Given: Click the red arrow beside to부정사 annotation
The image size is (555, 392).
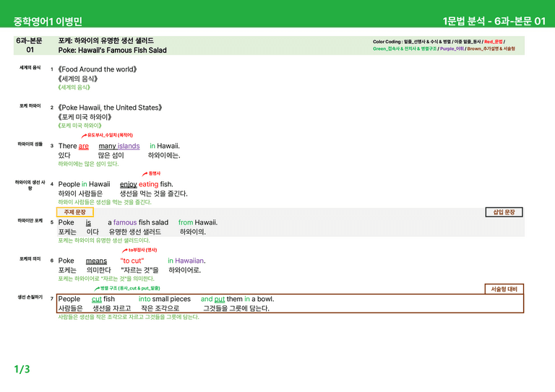Looking at the screenshot, I should click(124, 251).
